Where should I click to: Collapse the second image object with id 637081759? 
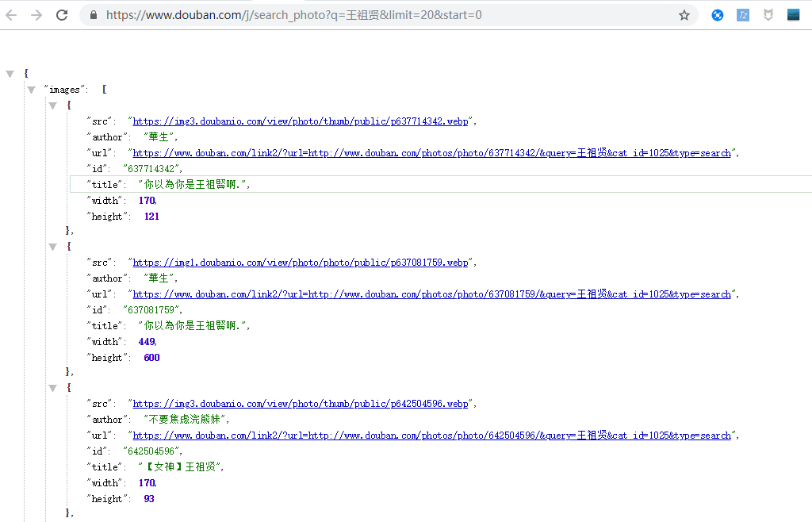pos(52,247)
